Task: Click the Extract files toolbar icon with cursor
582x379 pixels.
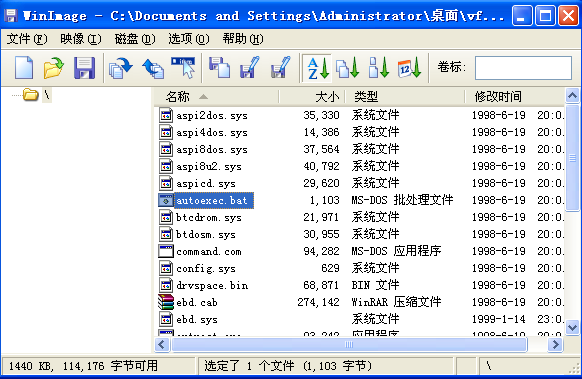Action: pyautogui.click(x=183, y=68)
